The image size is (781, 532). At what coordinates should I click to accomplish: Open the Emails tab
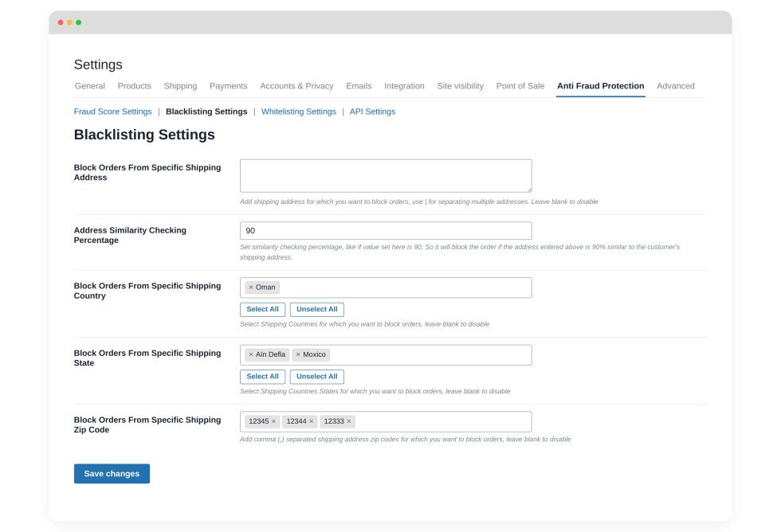(359, 86)
